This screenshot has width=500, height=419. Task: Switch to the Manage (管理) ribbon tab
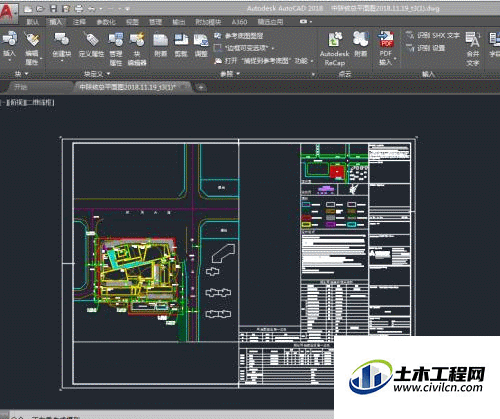[155, 22]
